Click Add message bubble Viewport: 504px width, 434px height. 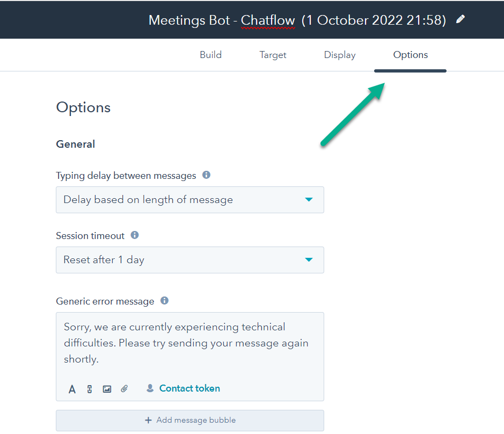[x=189, y=421]
